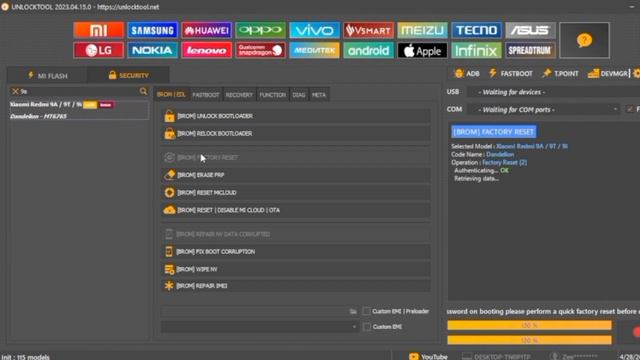Click the [BROM] FACTORY RESET log header
640x360 pixels.
493,132
